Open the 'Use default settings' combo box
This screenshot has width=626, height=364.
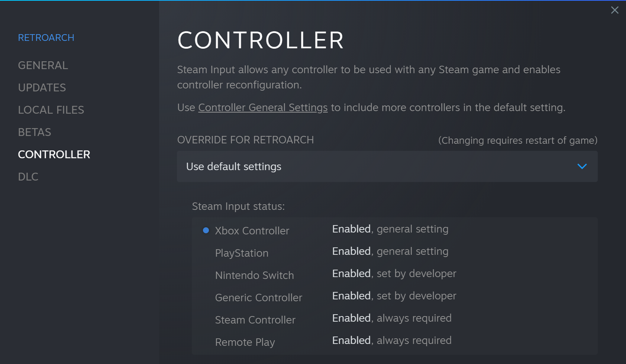pyautogui.click(x=387, y=166)
